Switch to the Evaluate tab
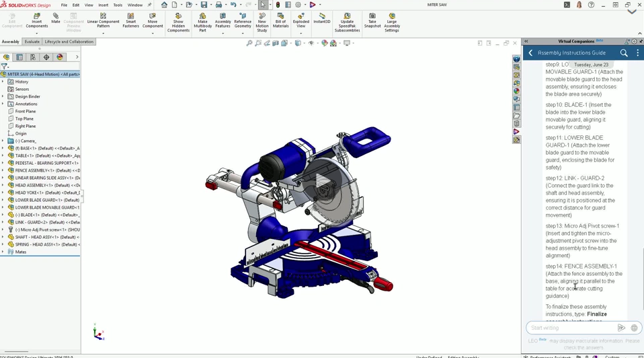 [x=32, y=42]
